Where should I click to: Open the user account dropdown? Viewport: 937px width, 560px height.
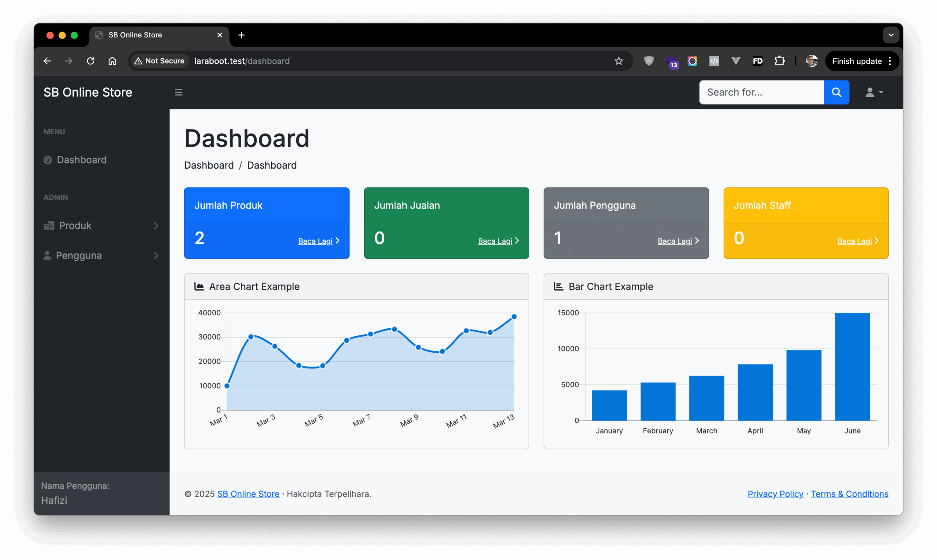pos(874,93)
